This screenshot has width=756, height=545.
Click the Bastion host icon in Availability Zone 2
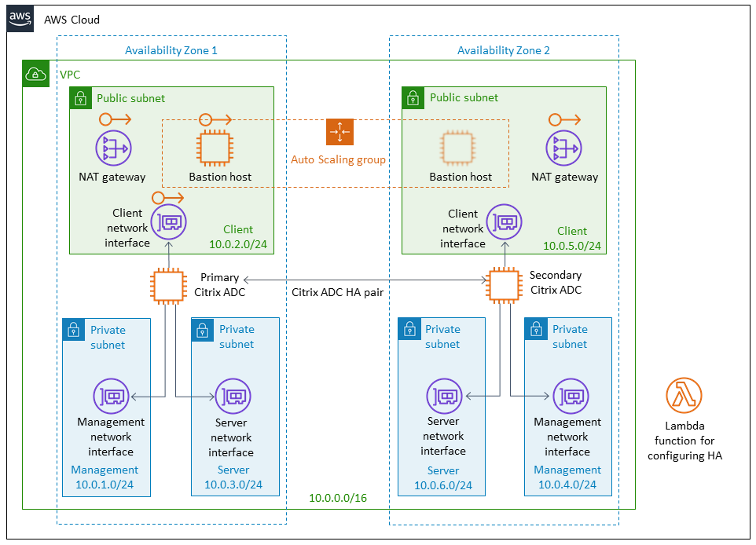click(457, 148)
